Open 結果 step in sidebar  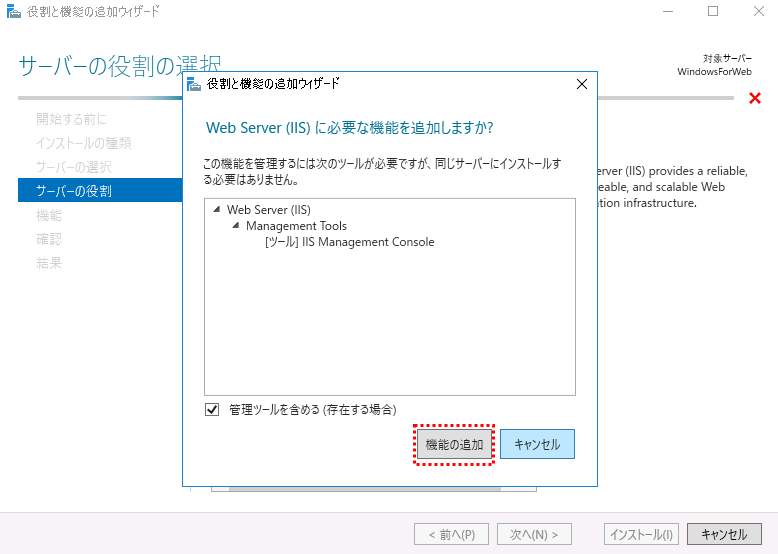point(49,263)
